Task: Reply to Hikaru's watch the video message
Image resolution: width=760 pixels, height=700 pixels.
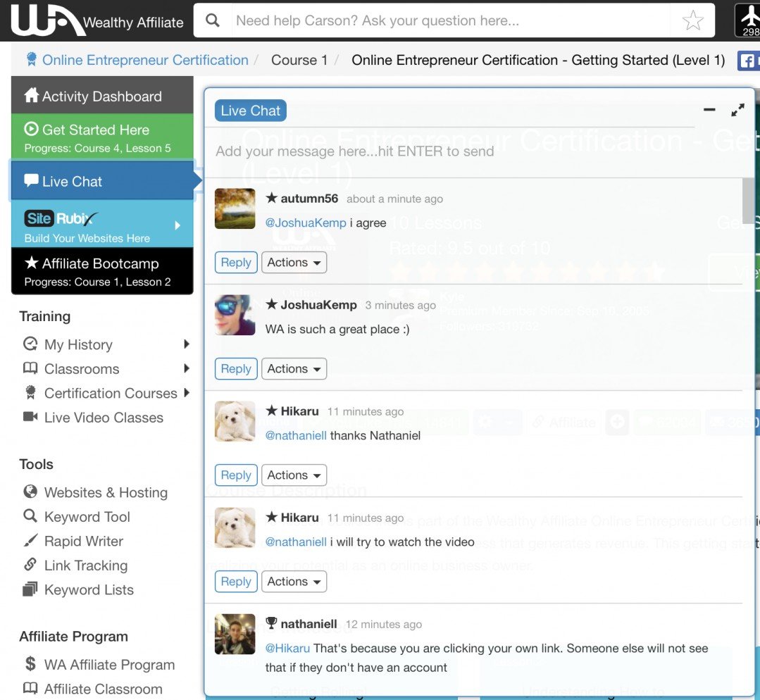Action: click(x=236, y=582)
